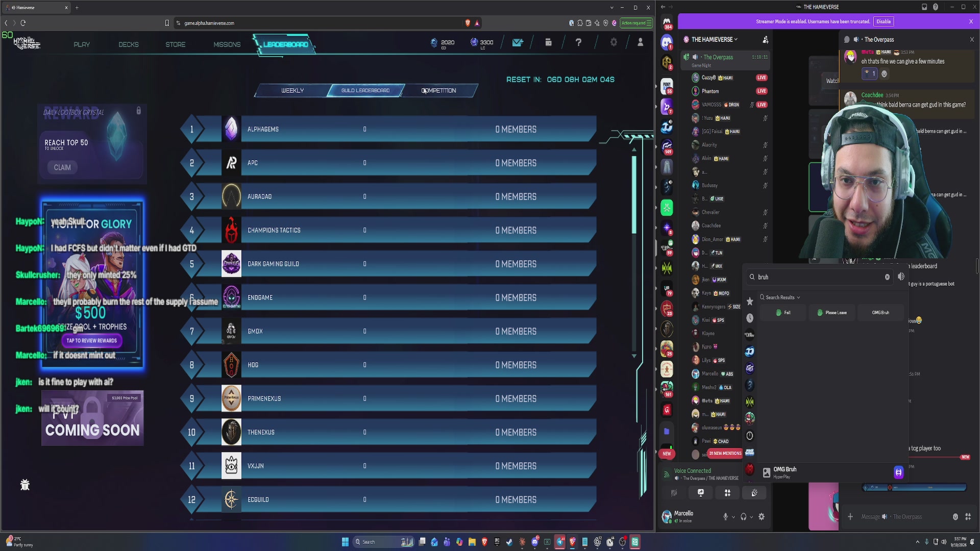Screen dimensions: 980x551
Task: Share your screen in Discord voice panel
Action: 701,493
